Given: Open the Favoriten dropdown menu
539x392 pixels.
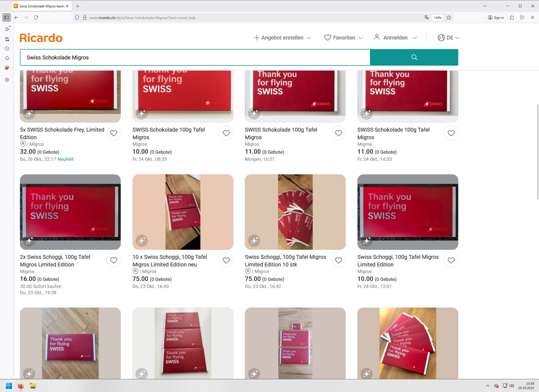Looking at the screenshot, I should [x=343, y=38].
